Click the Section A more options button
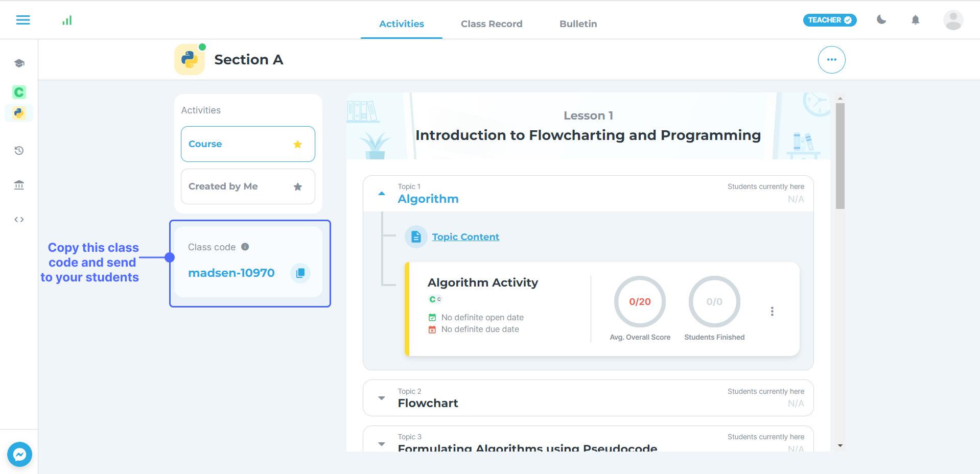The image size is (980, 474). click(831, 60)
